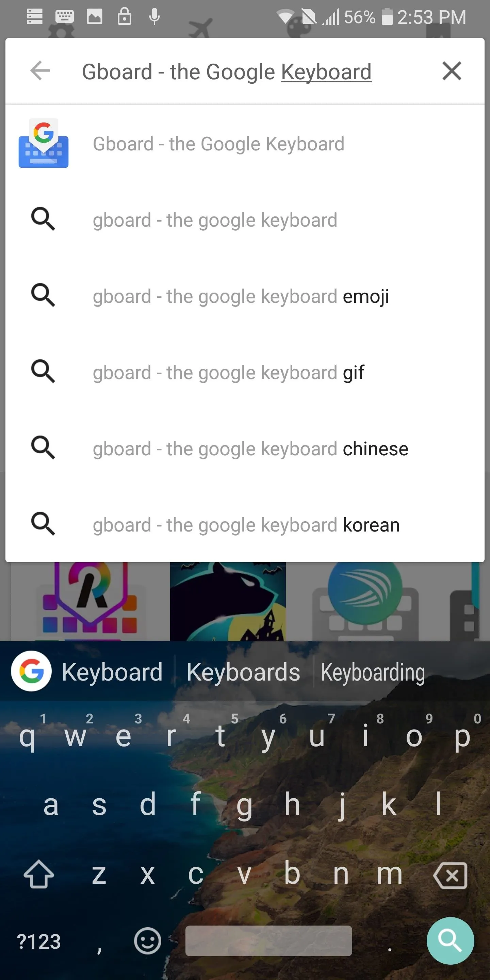Clear search text with the X icon
This screenshot has height=980, width=490.
pyautogui.click(x=452, y=71)
